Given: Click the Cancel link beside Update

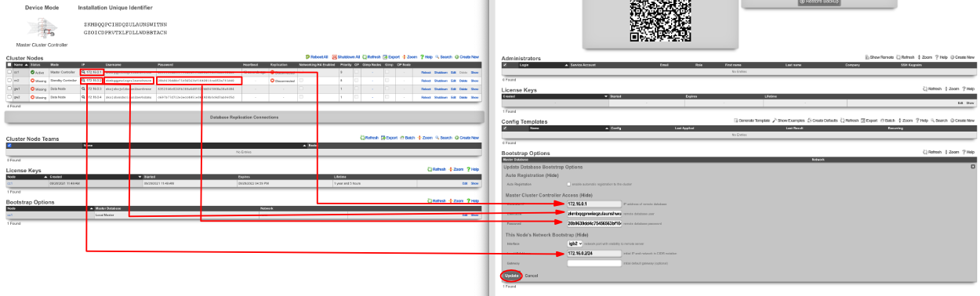Looking at the screenshot, I should 532,276.
